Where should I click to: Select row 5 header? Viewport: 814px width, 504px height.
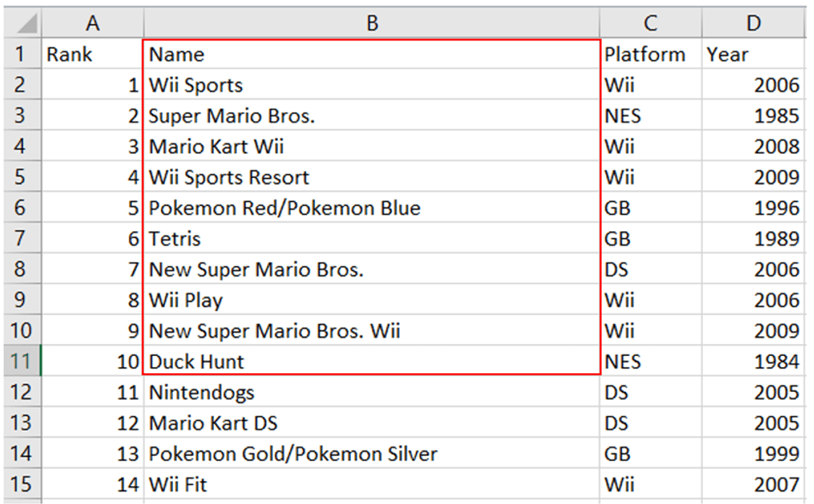click(x=21, y=177)
